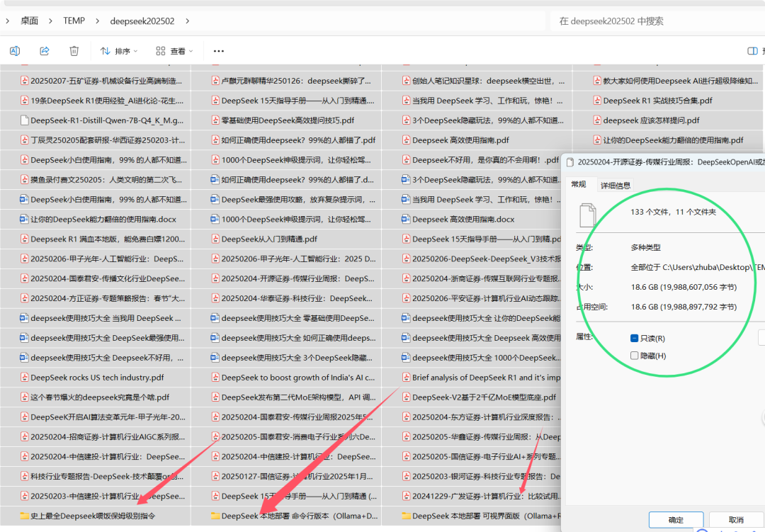Image resolution: width=765 pixels, height=532 pixels.
Task: Click the rename icon in the toolbar
Action: pyautogui.click(x=15, y=51)
